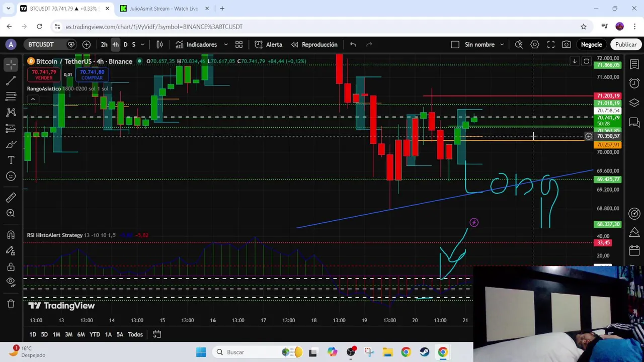This screenshot has width=644, height=362.
Task: Click the scroll-to-latest down arrow on chart
Action: pyautogui.click(x=574, y=61)
